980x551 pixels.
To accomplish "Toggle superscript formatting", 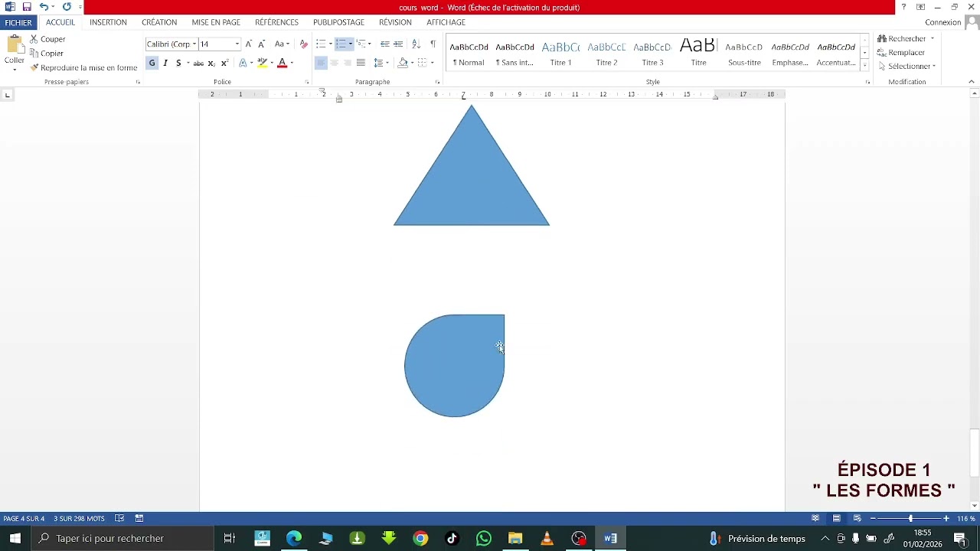I will [x=224, y=63].
